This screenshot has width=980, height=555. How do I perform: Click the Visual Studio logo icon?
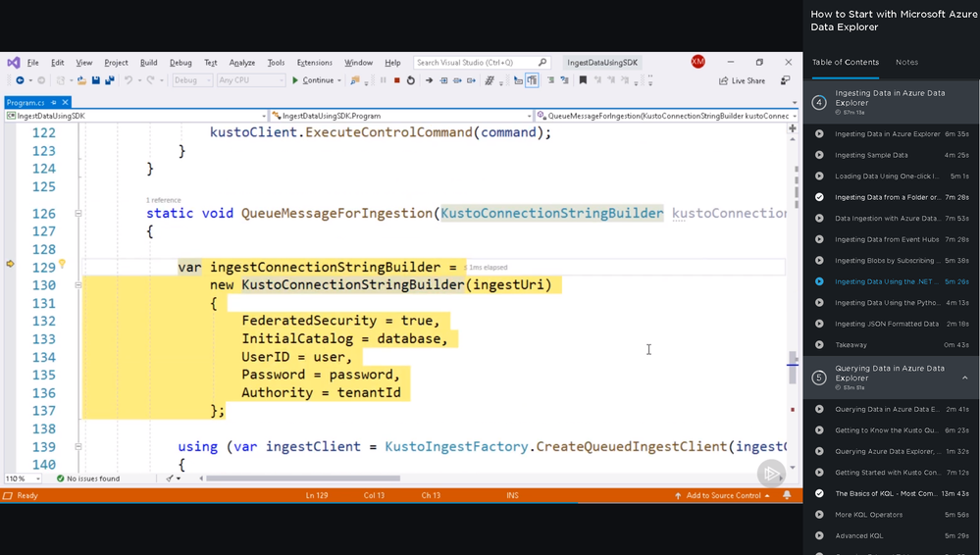pos(14,63)
